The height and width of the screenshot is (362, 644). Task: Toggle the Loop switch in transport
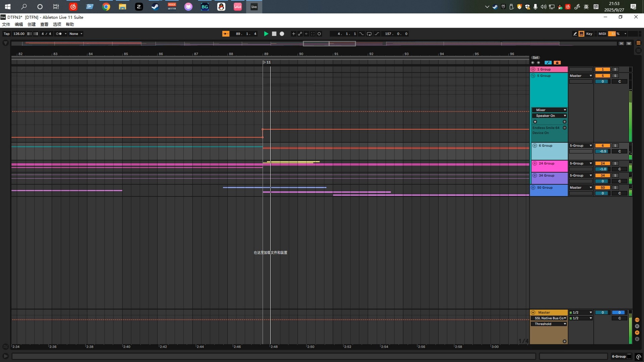click(369, 34)
